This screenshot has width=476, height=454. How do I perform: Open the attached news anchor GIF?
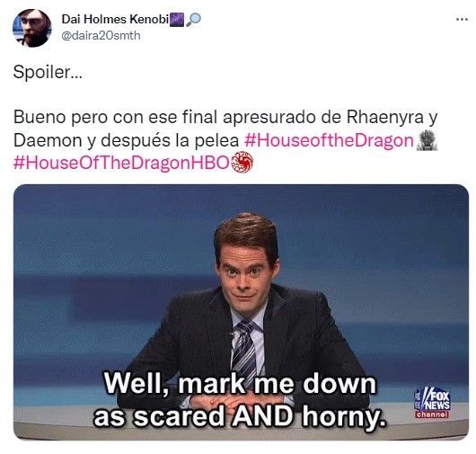click(241, 312)
